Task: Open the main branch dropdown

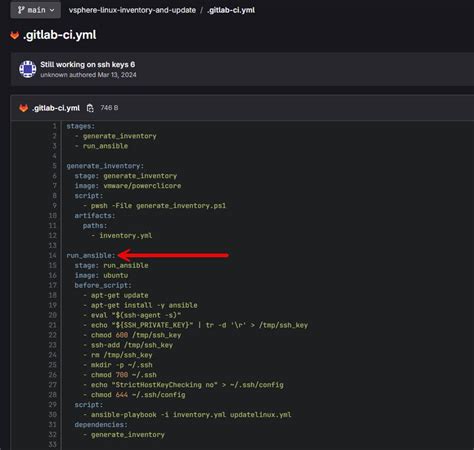Action: pyautogui.click(x=36, y=10)
